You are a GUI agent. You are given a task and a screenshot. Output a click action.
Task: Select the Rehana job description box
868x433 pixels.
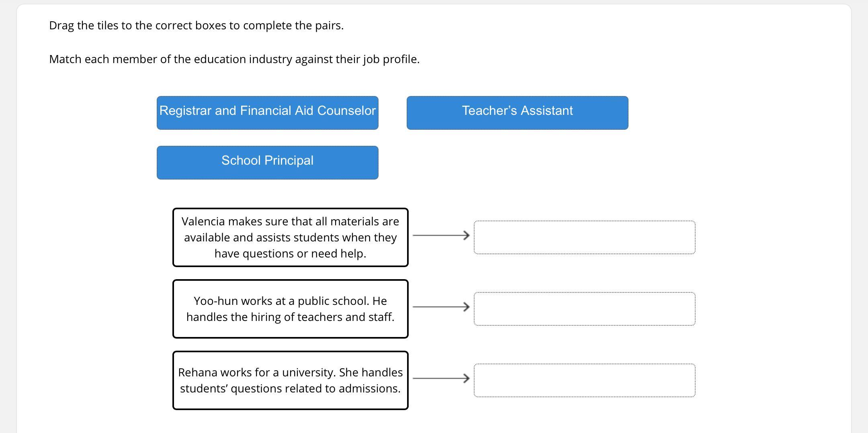pyautogui.click(x=290, y=380)
